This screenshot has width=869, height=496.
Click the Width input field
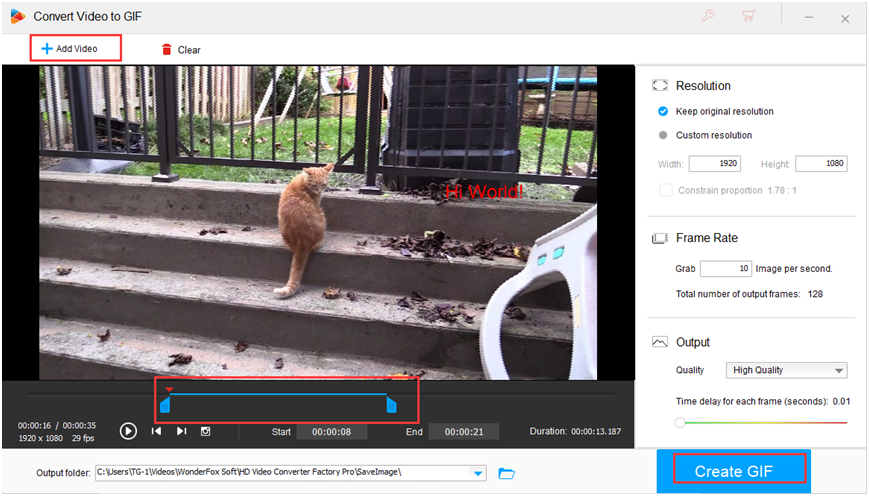714,164
